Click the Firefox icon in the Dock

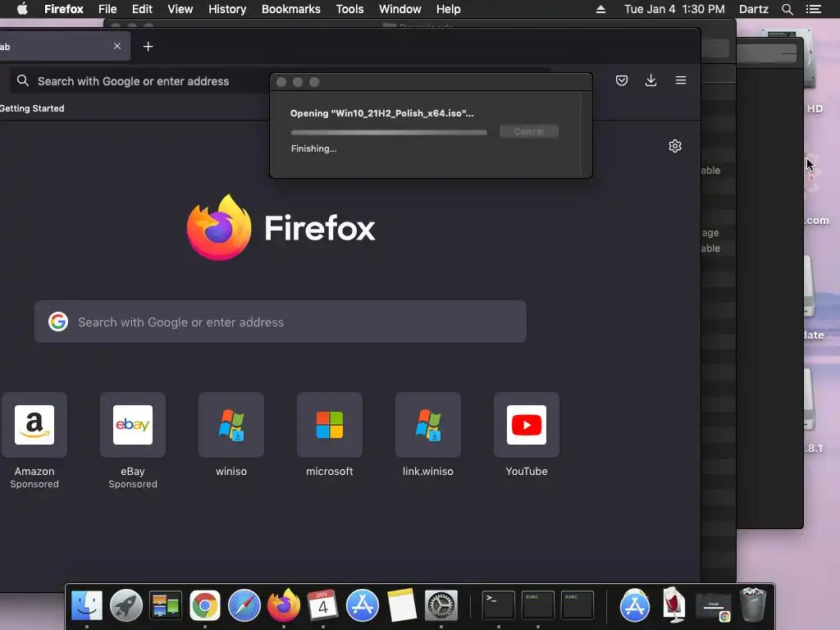tap(283, 605)
